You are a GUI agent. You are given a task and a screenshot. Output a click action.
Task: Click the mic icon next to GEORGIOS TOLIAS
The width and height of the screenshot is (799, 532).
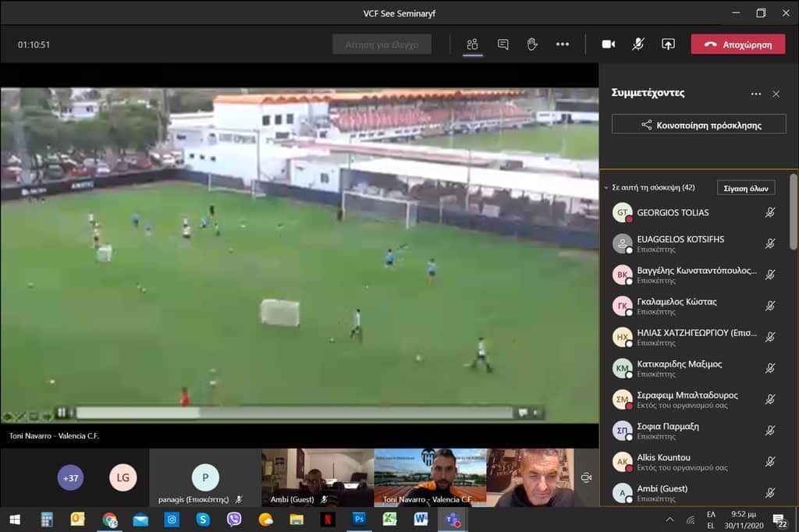point(770,212)
